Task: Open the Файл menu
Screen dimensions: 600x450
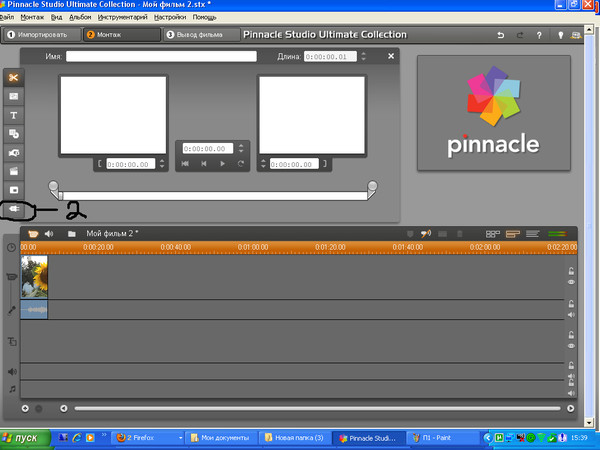Action: [7, 17]
